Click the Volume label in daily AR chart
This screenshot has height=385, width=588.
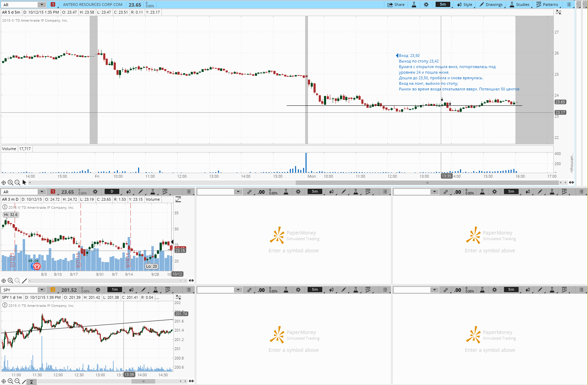pyautogui.click(x=153, y=199)
